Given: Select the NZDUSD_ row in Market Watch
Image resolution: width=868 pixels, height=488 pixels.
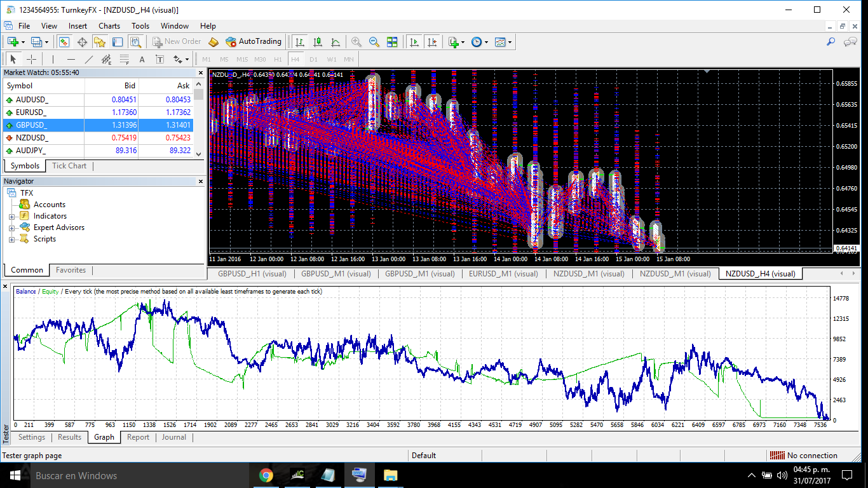Looking at the screenshot, I should click(98, 138).
